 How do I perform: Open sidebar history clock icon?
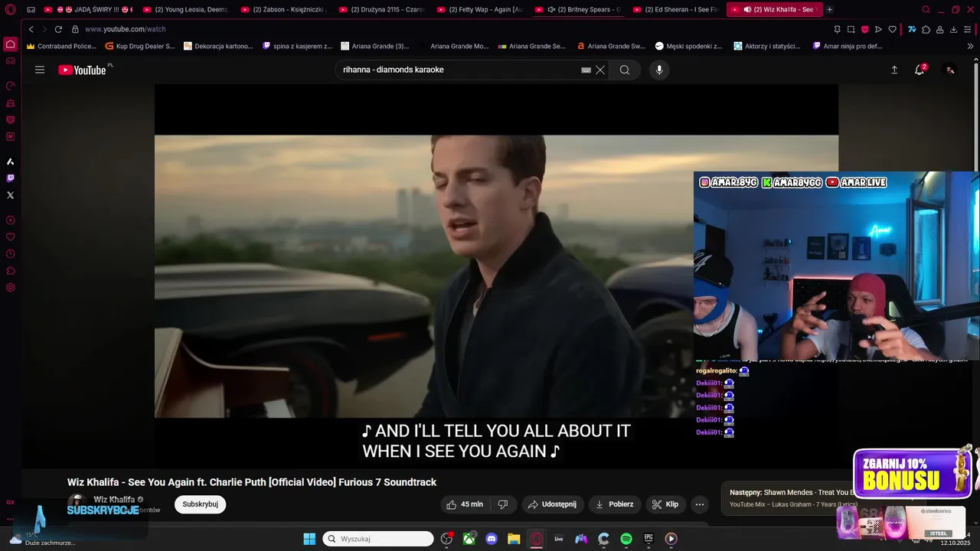click(x=10, y=254)
